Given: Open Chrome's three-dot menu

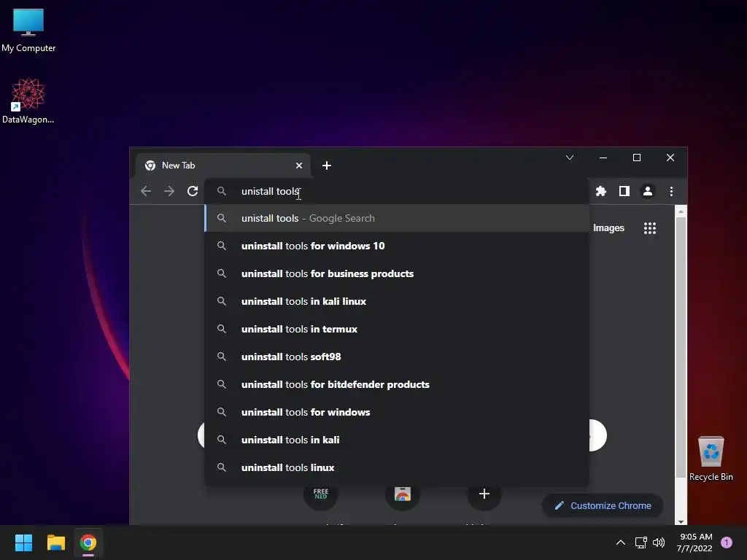Looking at the screenshot, I should tap(671, 192).
